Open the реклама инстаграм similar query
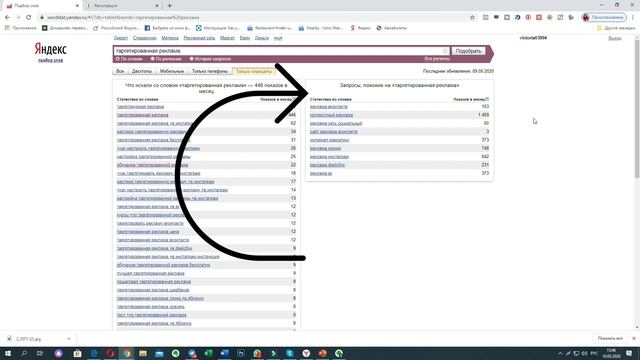 (x=329, y=157)
